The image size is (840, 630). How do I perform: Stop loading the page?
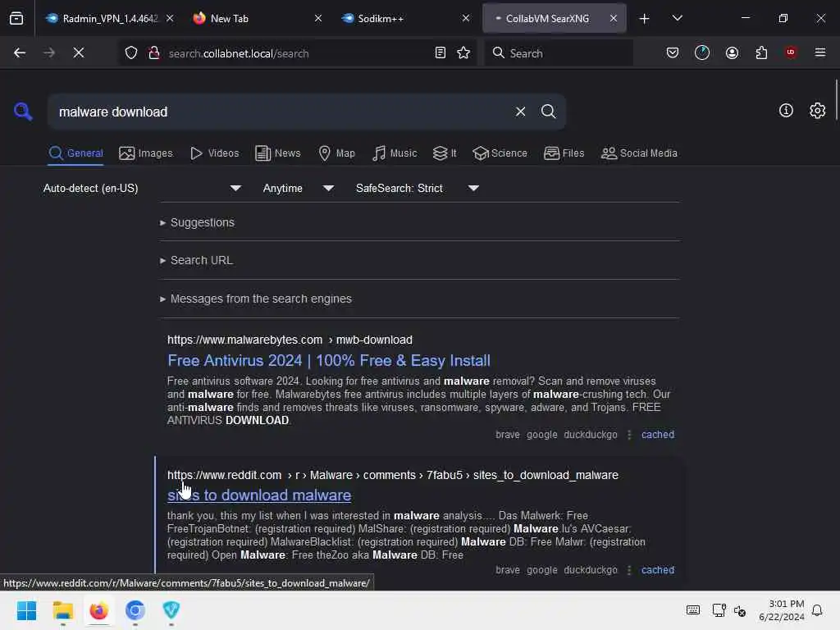pyautogui.click(x=79, y=52)
